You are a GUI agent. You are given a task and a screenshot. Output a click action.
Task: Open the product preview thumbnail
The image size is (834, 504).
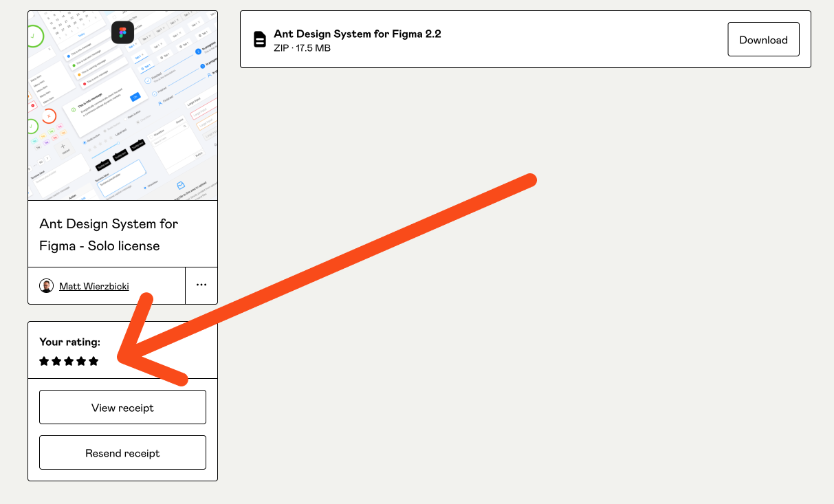[x=122, y=105]
